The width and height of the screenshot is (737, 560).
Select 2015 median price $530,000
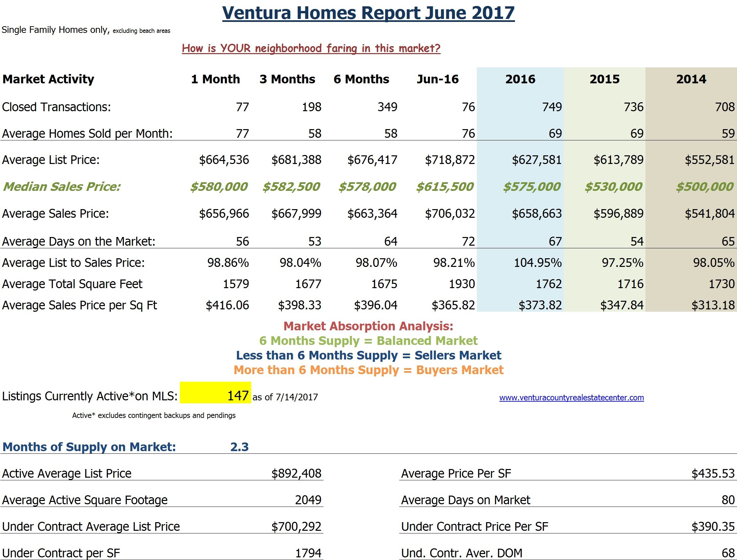tap(613, 187)
